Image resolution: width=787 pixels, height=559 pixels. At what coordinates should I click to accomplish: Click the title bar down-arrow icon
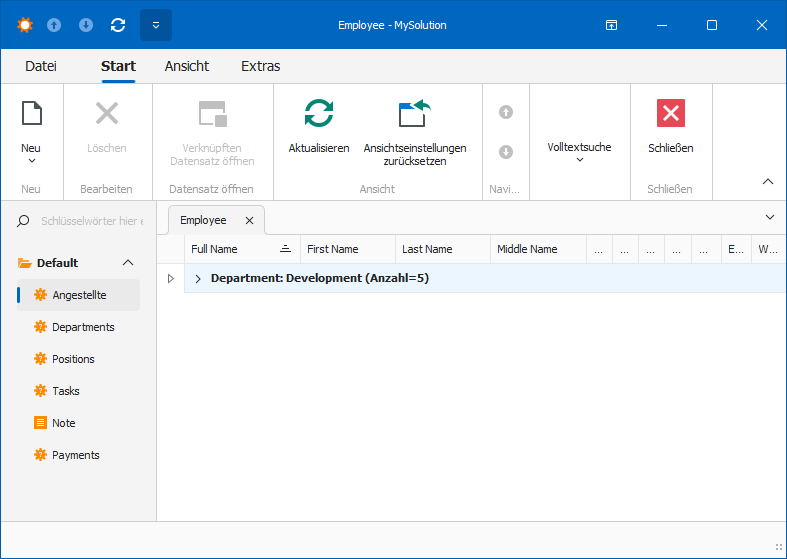(86, 25)
